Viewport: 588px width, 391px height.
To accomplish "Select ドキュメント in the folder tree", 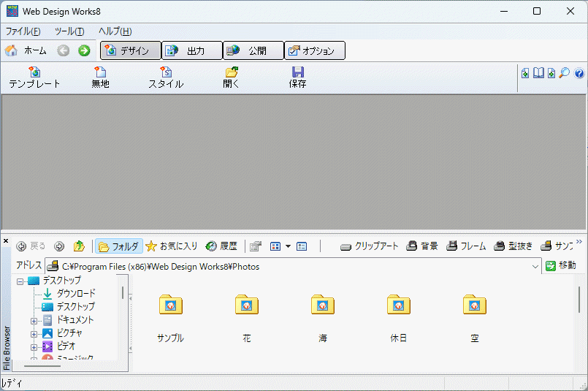I will coord(75,319).
